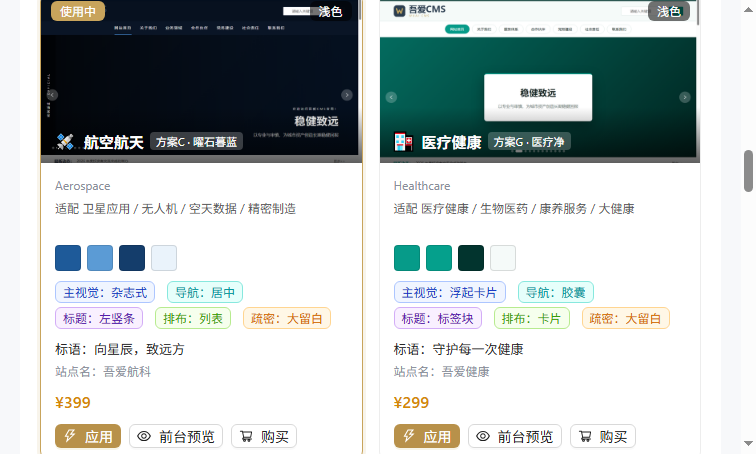Click the 航空航天 theme title
756x454 pixels.
(114, 142)
